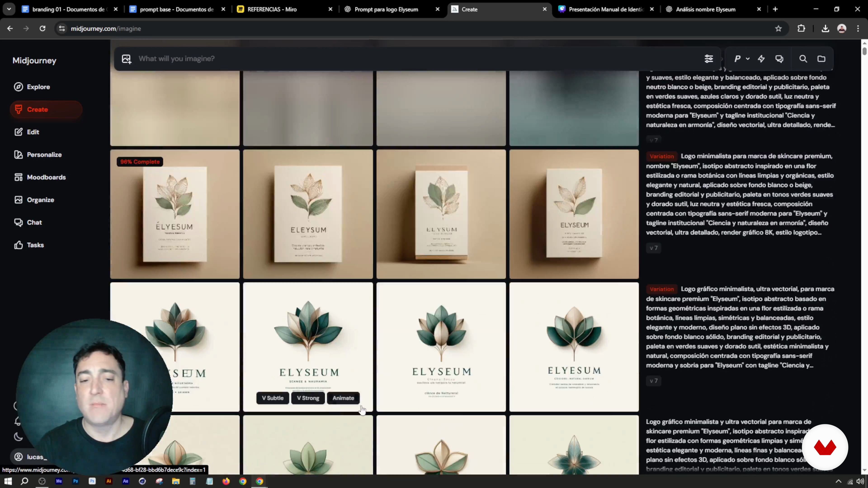Bookmark this page with star icon
This screenshot has height=488, width=868.
pos(778,29)
